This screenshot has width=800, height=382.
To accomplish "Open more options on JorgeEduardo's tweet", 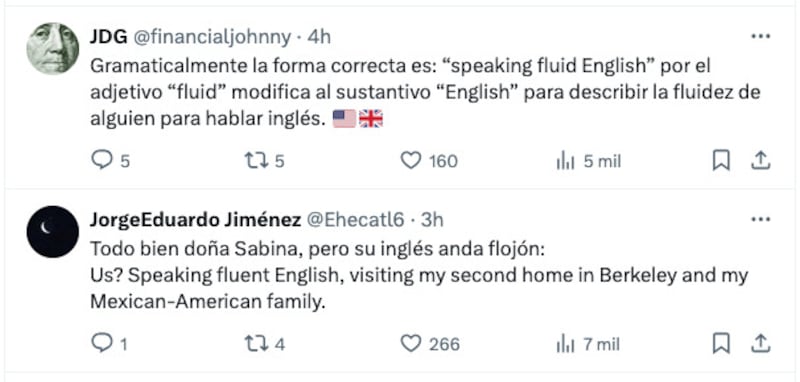I will (x=761, y=220).
